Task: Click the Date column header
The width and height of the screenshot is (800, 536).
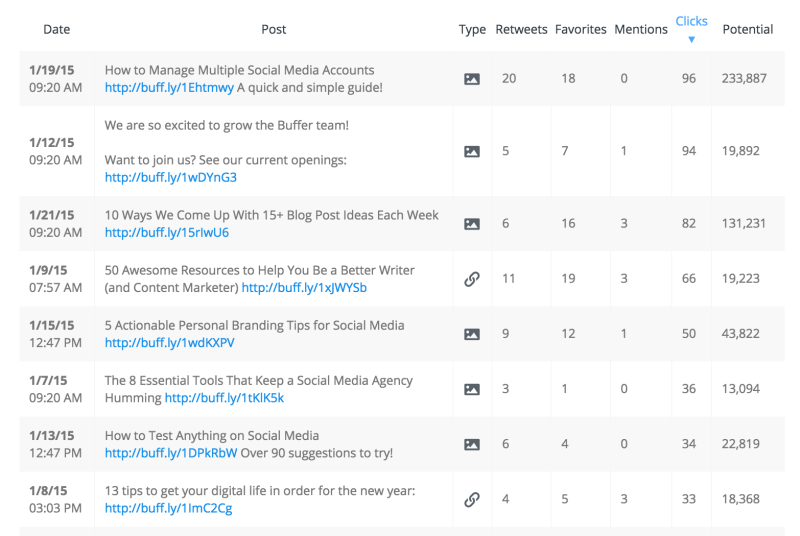Action: (x=57, y=30)
